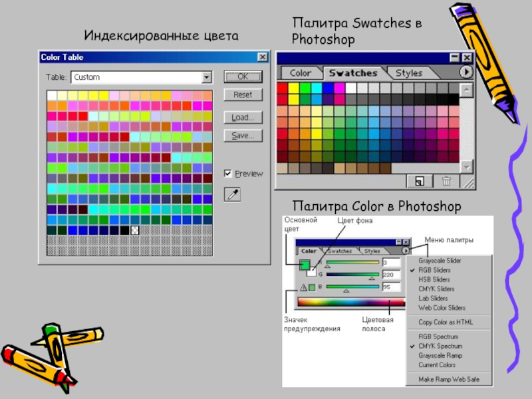
Task: Select the Color tab in small Color palette
Action: point(309,251)
